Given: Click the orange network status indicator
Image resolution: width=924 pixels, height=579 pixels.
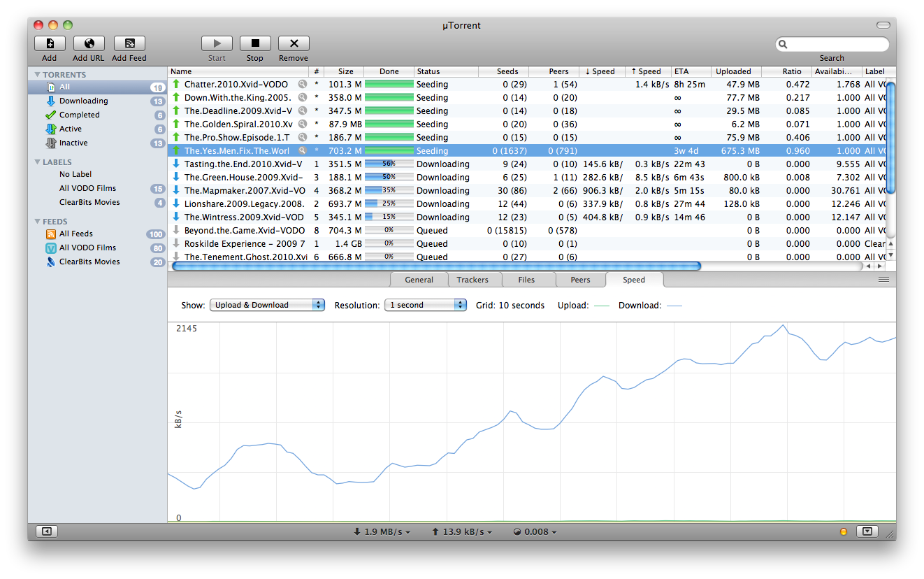Looking at the screenshot, I should click(843, 532).
